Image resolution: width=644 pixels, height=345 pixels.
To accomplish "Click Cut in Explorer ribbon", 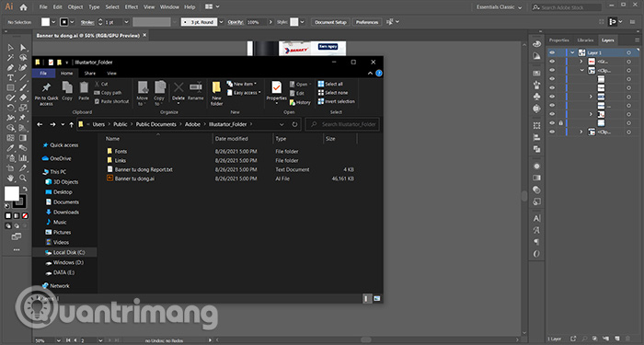I will 101,84.
